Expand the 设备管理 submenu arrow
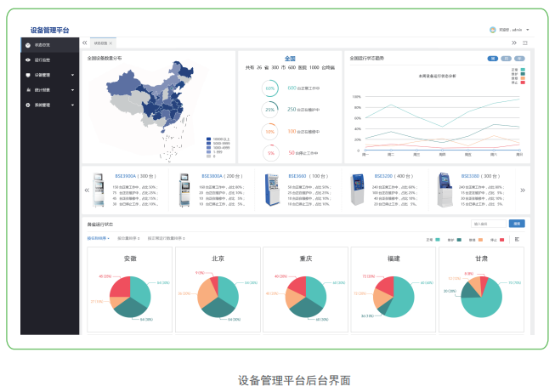This screenshot has width=555, height=392. click(x=72, y=75)
